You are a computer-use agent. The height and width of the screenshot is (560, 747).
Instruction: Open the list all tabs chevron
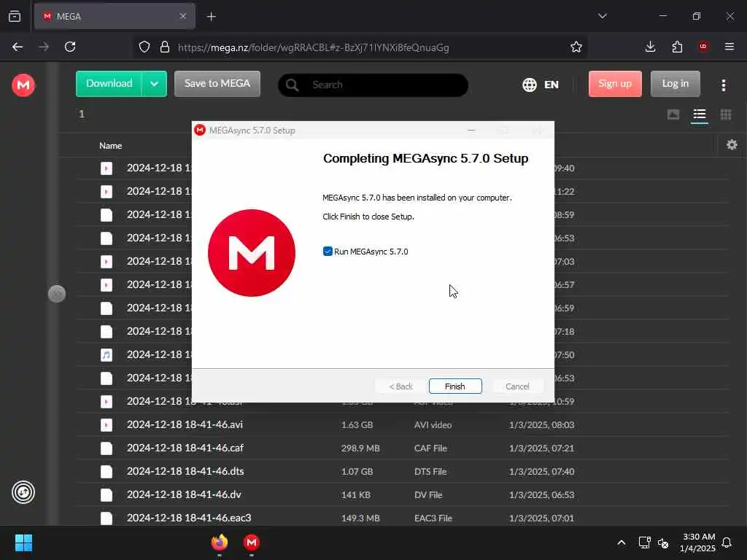[x=602, y=16]
